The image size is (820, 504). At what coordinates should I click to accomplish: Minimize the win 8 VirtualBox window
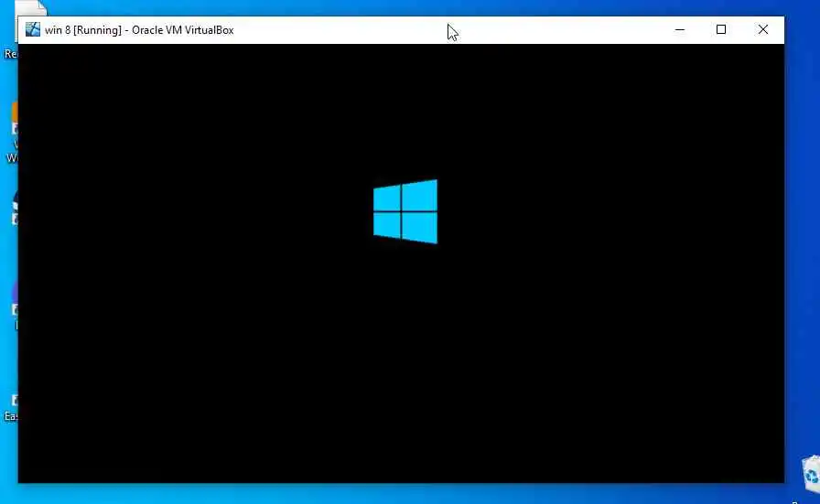680,30
